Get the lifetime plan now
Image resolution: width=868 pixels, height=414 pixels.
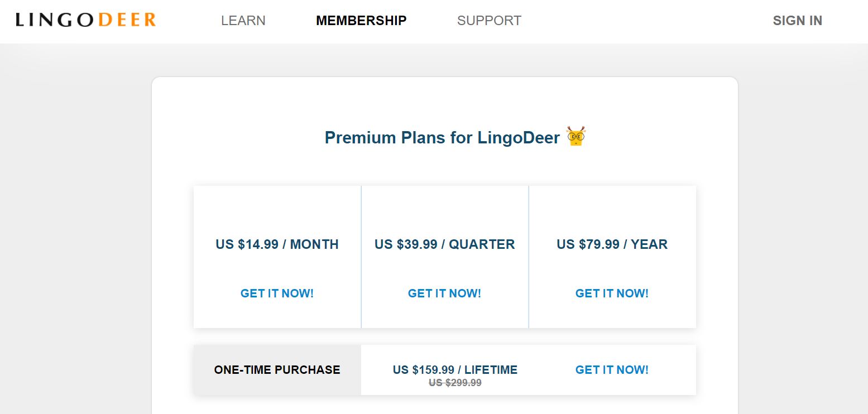pos(612,370)
